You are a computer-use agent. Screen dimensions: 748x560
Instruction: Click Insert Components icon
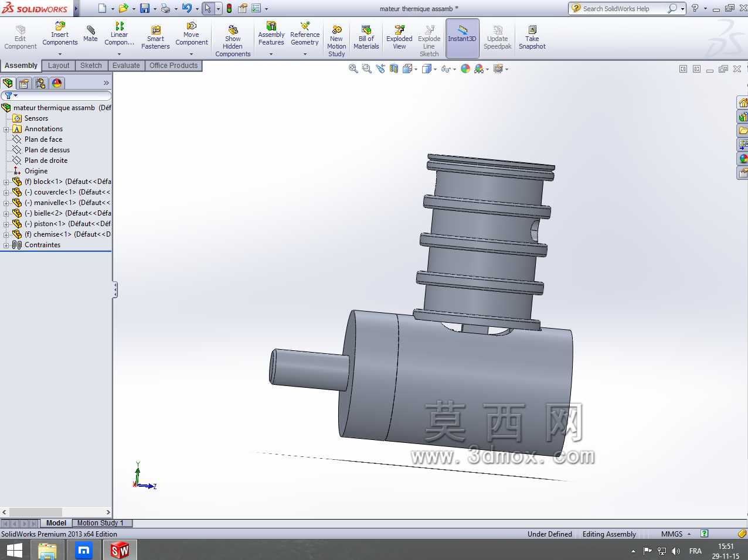[x=60, y=26]
